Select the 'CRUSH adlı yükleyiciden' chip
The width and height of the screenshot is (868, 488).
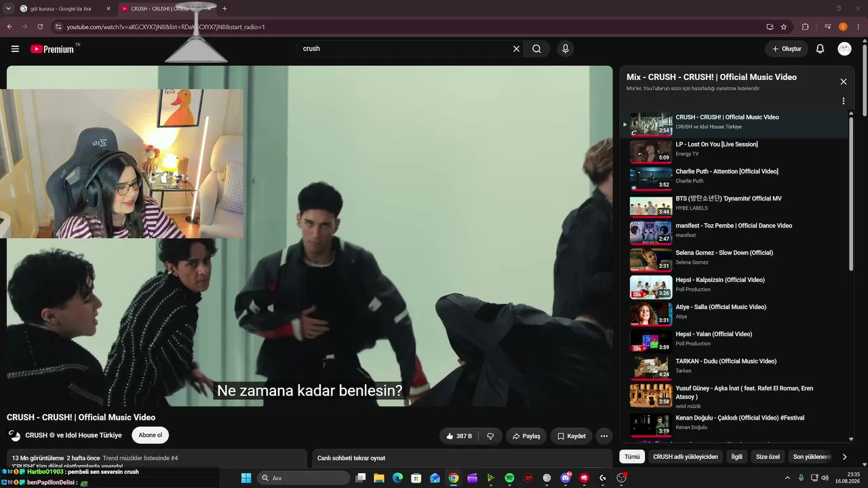coord(685,457)
